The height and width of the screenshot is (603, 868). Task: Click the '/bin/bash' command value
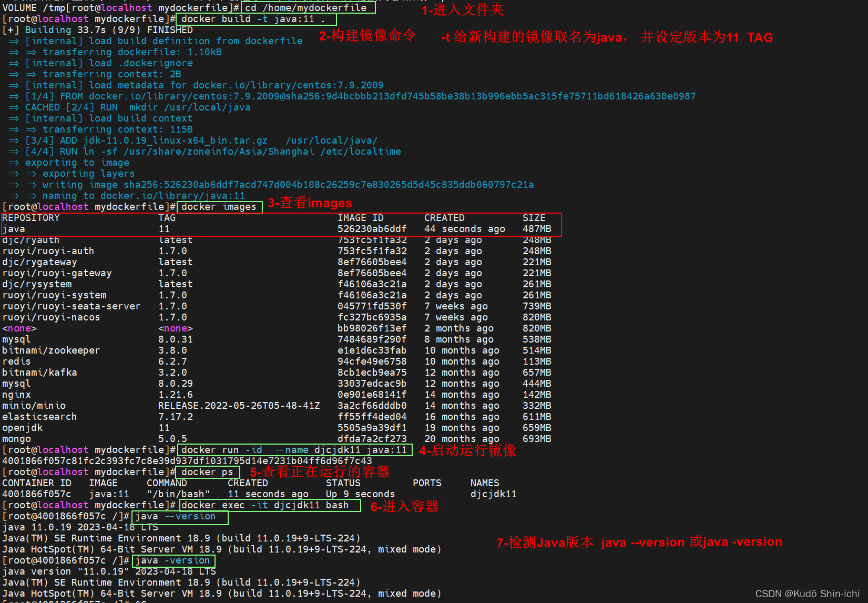click(x=178, y=494)
